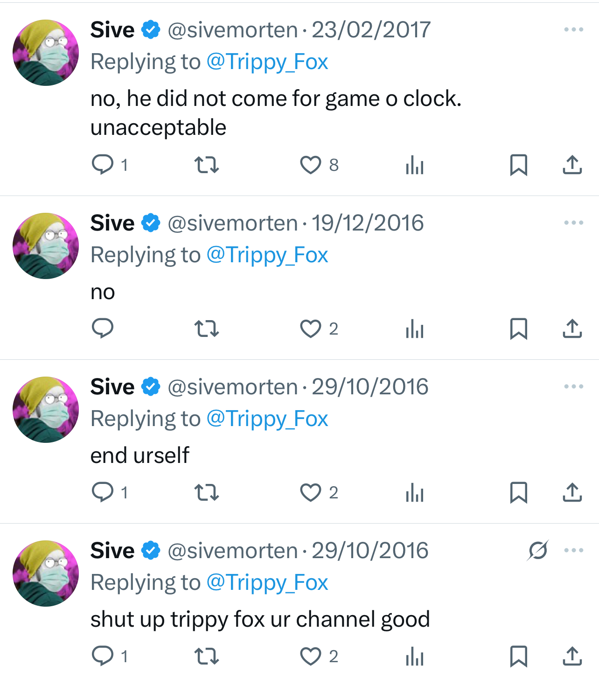The image size is (599, 700).
Task: Reply to the "game o clock" tweet
Action: (103, 165)
